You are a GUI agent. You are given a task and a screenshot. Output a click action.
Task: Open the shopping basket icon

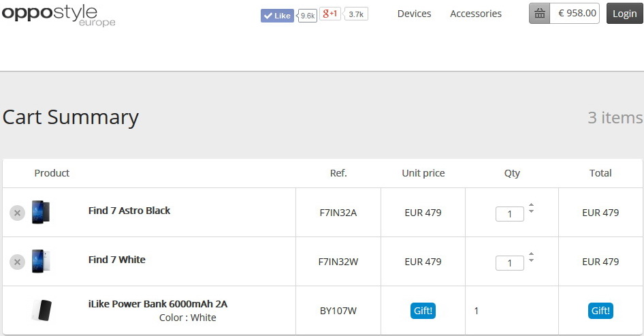pyautogui.click(x=539, y=14)
